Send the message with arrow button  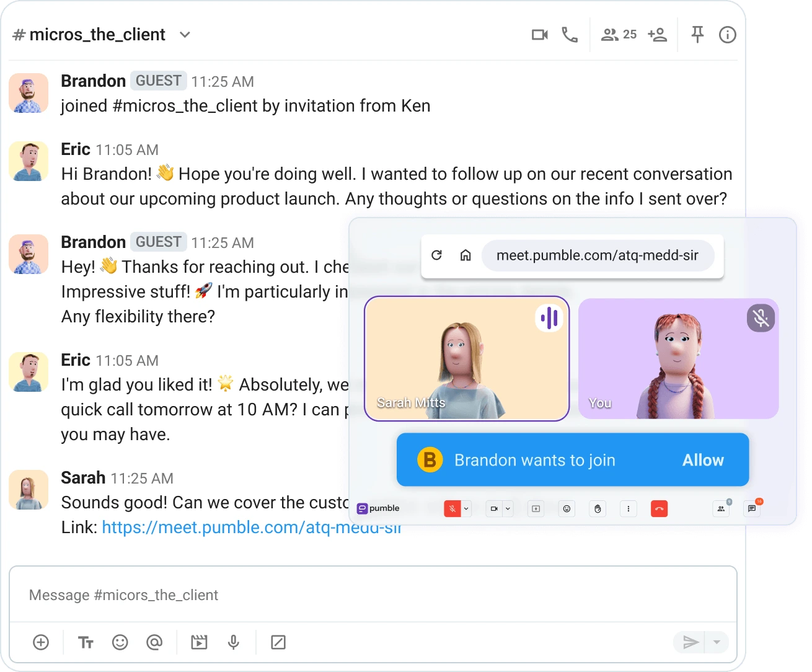click(x=690, y=642)
